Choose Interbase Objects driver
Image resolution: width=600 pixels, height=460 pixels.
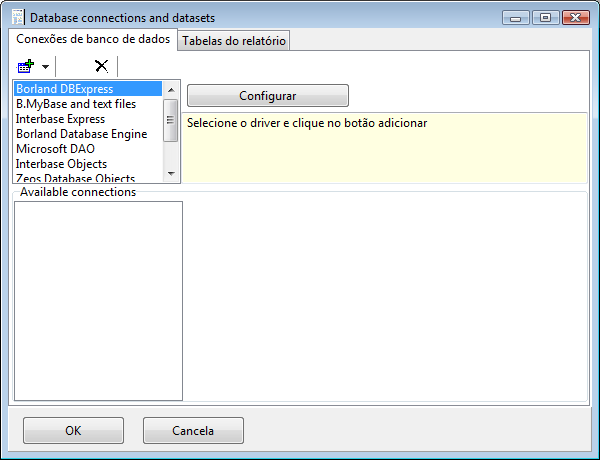61,164
